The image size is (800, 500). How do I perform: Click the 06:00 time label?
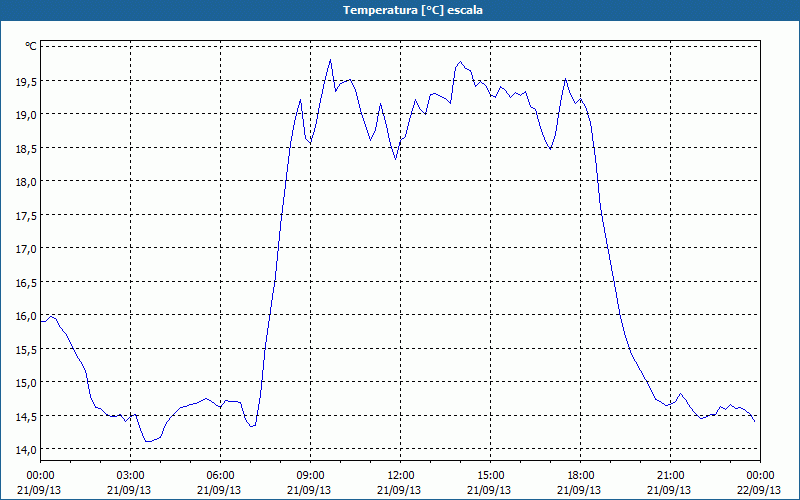220,476
